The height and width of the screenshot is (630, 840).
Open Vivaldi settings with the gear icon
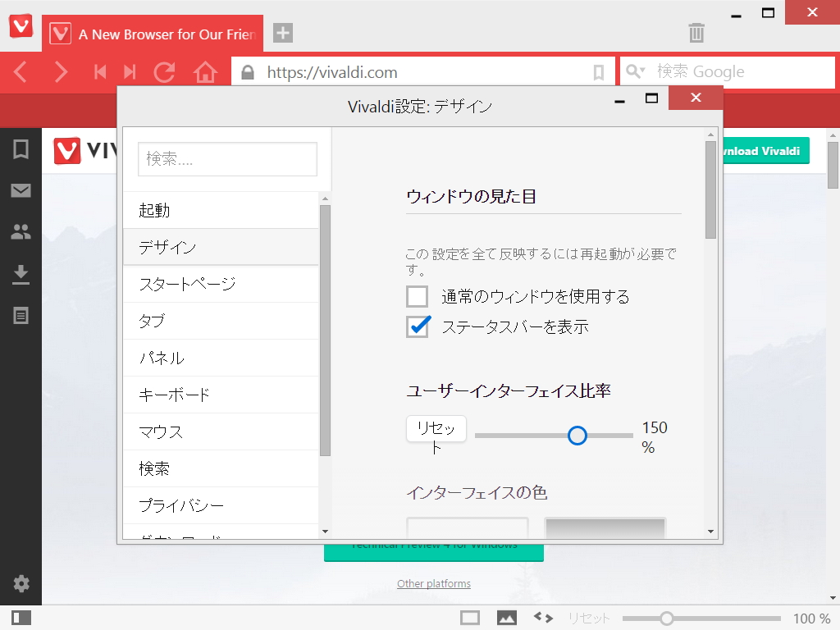21,583
